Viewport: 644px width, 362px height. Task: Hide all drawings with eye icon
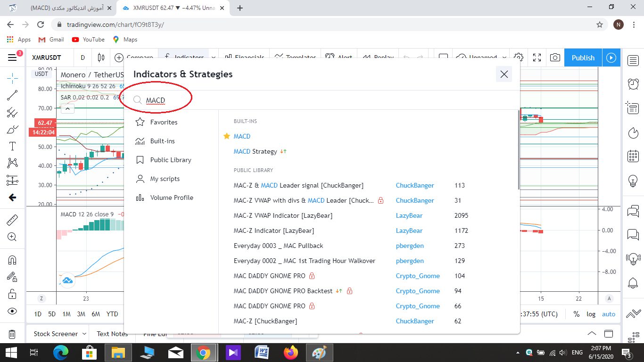[12, 311]
